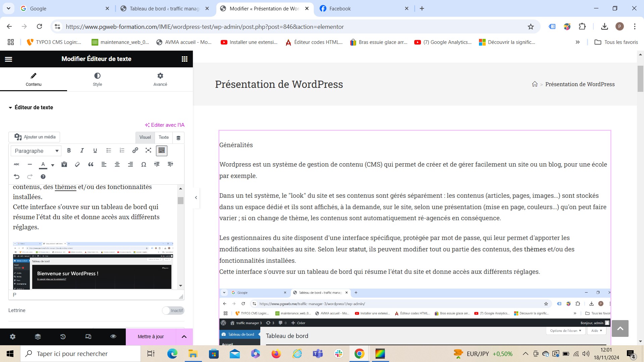Image resolution: width=644 pixels, height=362 pixels.
Task: Clear formatting with the eraser icon
Action: coord(77,164)
